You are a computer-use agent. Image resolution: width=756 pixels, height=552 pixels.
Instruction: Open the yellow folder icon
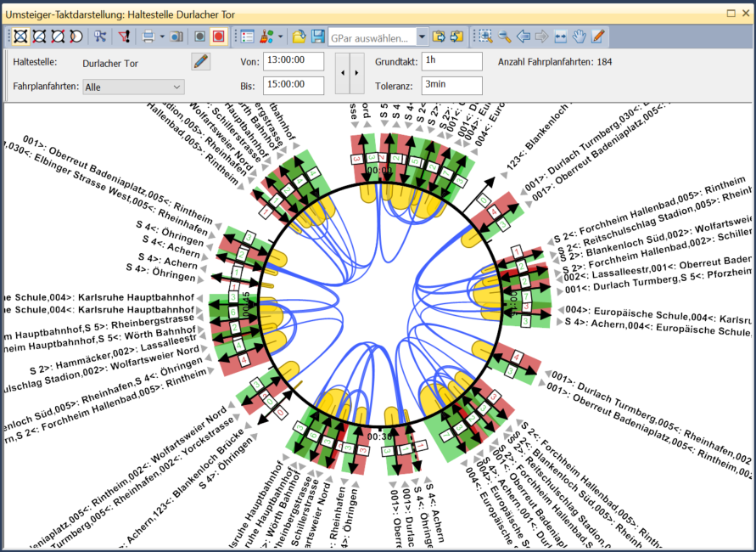[x=299, y=37]
